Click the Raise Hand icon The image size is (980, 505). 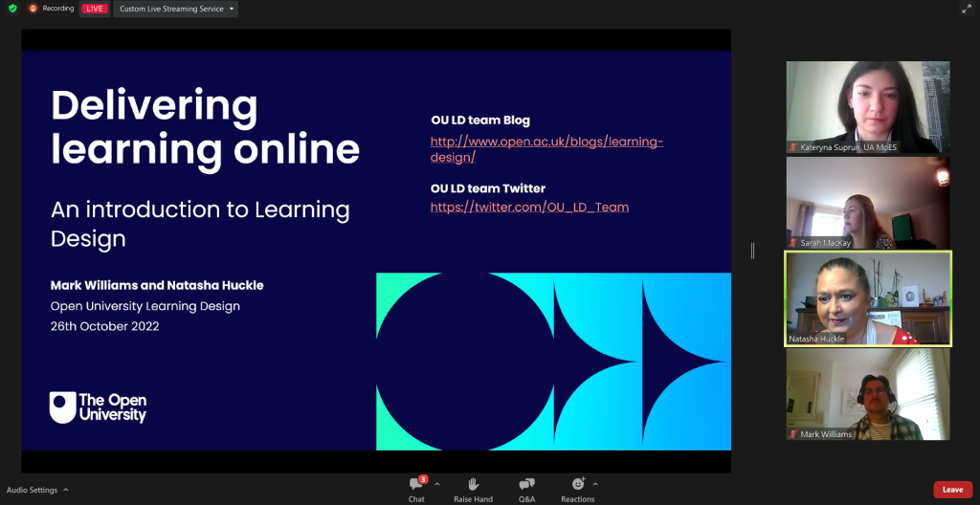tap(473, 484)
